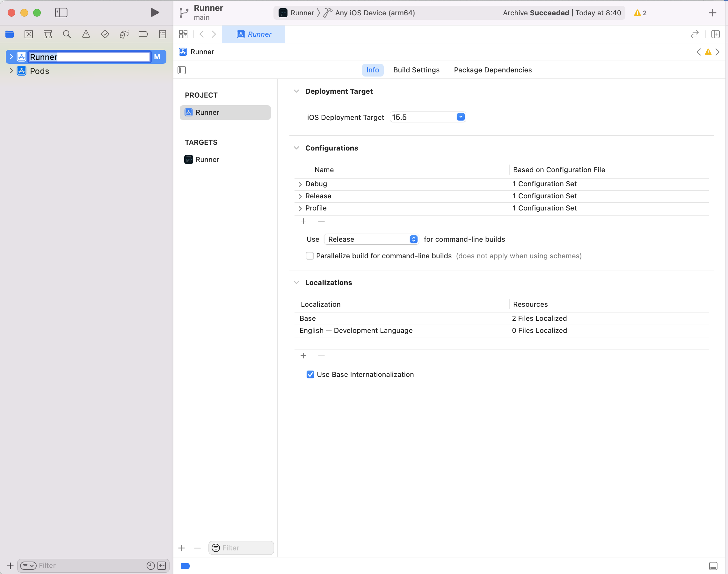Edit the Runner project name field
The height and width of the screenshot is (574, 728).
point(89,57)
